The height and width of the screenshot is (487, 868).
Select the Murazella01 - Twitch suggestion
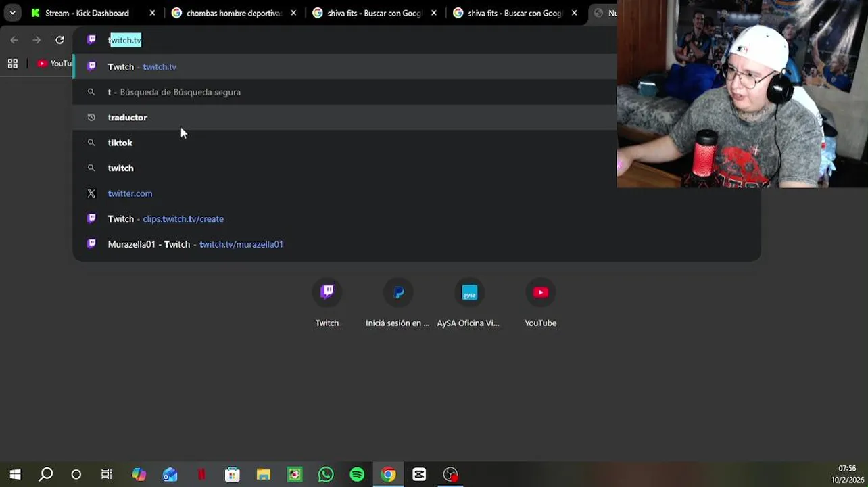(416, 244)
